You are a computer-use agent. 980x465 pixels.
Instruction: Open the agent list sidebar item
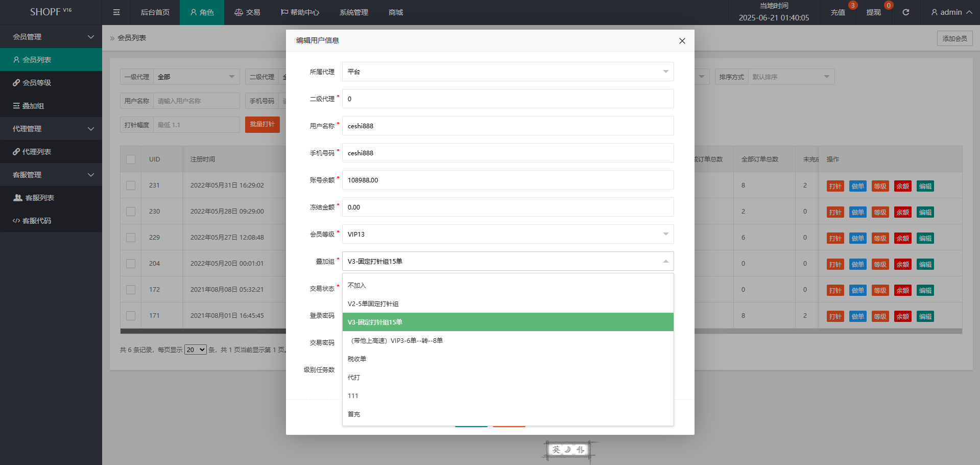(x=37, y=152)
